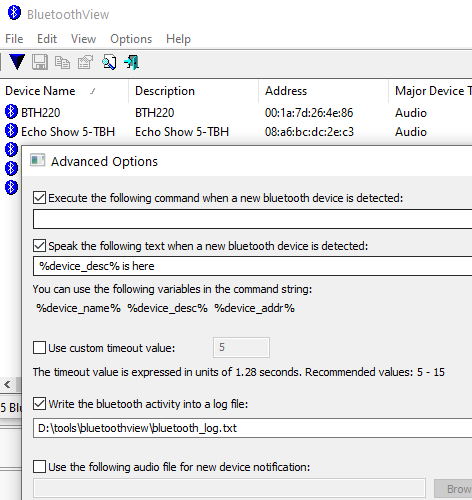Click the Copy selected items toolbar icon
Screen dimensions: 472x500
pyautogui.click(x=62, y=62)
